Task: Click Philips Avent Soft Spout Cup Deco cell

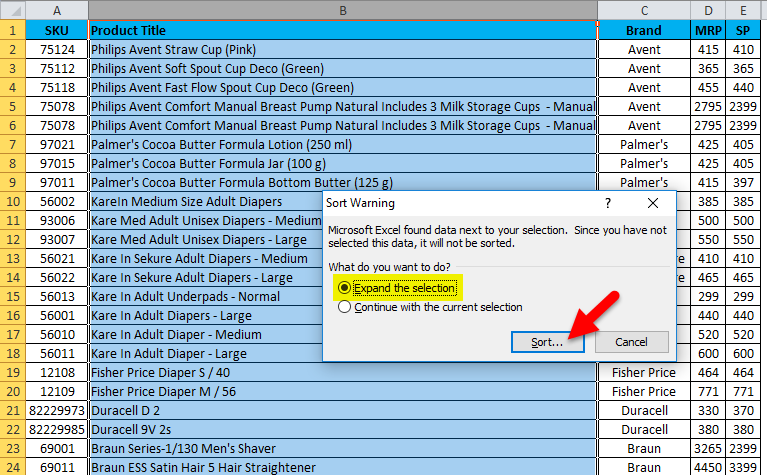Action: (x=342, y=68)
